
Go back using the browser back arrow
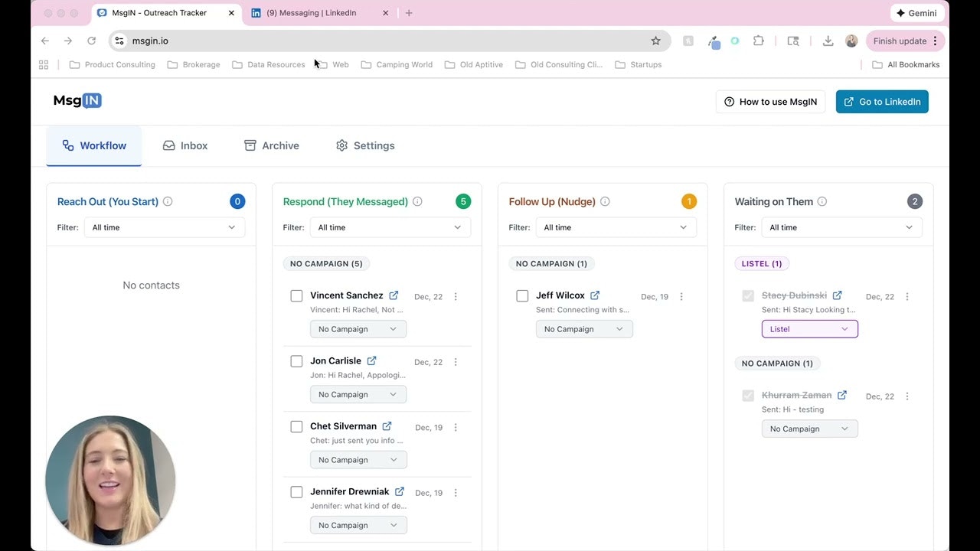(x=44, y=41)
